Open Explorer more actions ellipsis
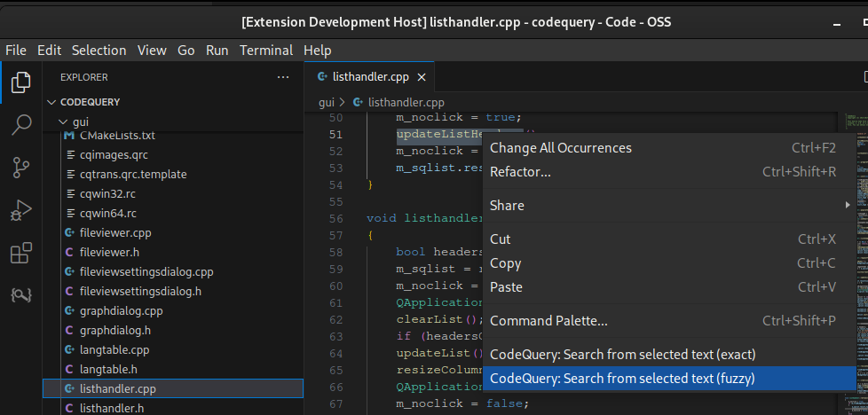This screenshot has width=868, height=415. tap(283, 77)
